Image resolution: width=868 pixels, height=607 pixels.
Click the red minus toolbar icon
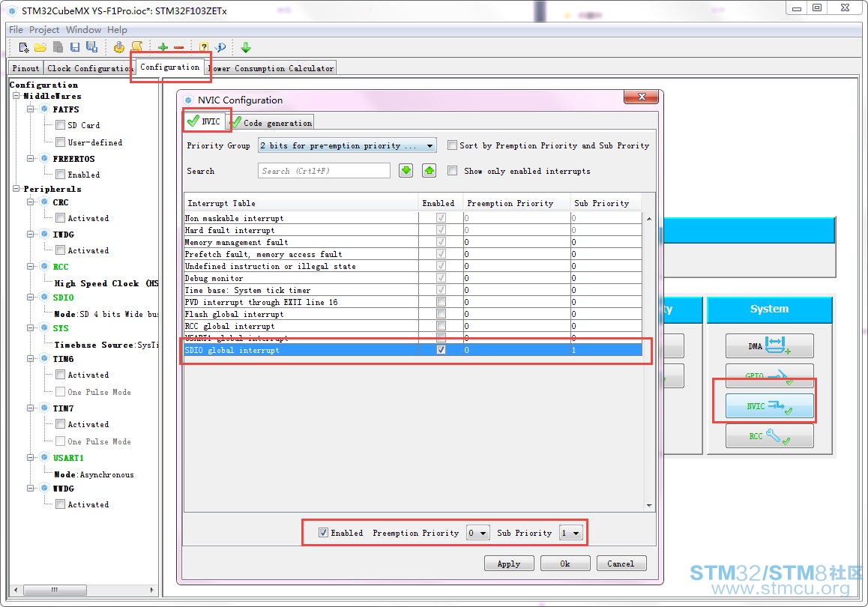click(179, 48)
